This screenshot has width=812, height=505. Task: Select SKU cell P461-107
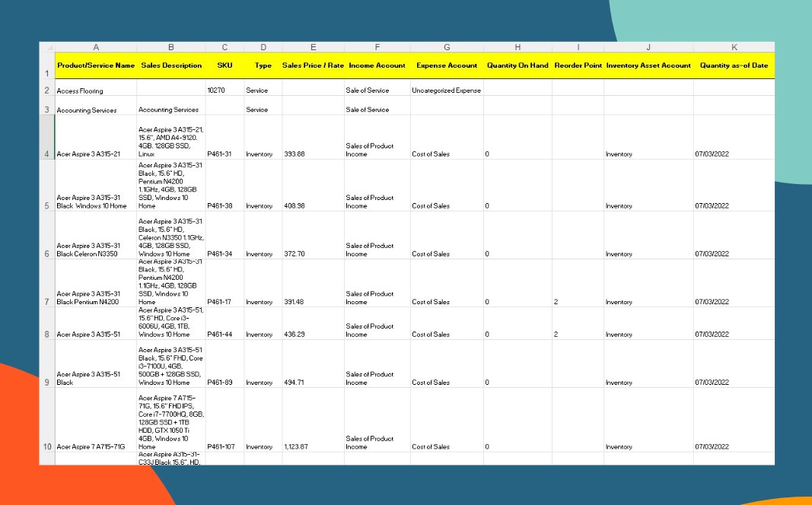[224, 420]
